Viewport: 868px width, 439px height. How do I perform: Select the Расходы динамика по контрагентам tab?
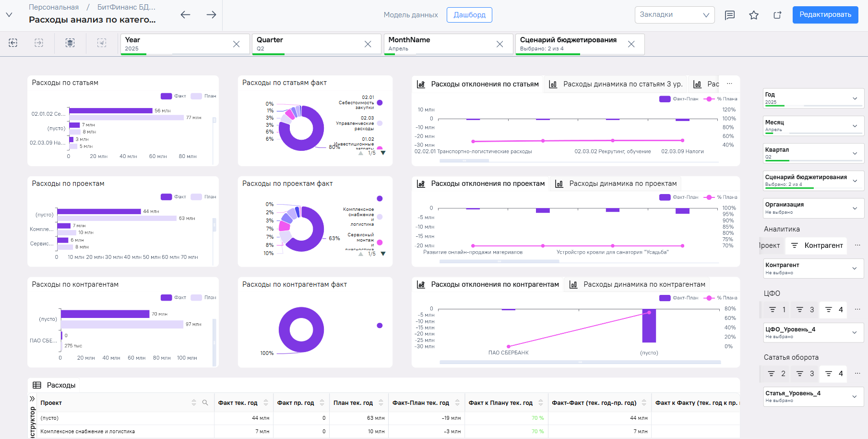[637, 284]
